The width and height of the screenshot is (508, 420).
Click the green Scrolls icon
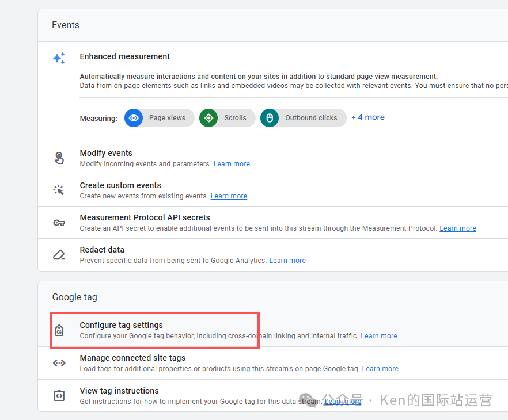pos(208,118)
